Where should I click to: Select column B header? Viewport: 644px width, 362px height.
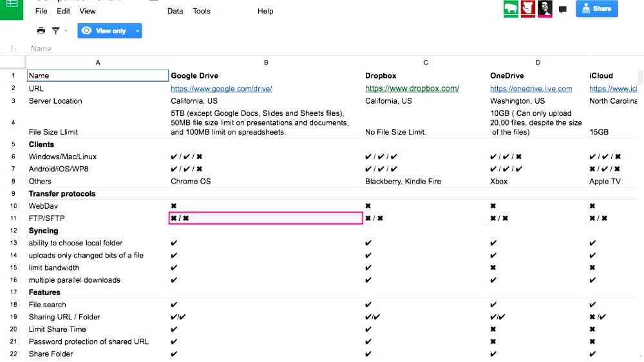[266, 62]
